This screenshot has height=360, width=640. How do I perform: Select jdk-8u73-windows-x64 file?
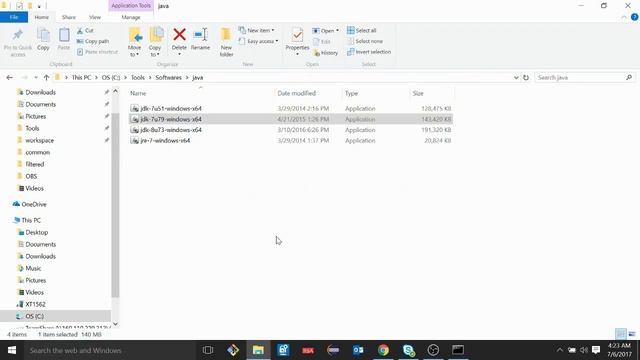click(x=291, y=130)
